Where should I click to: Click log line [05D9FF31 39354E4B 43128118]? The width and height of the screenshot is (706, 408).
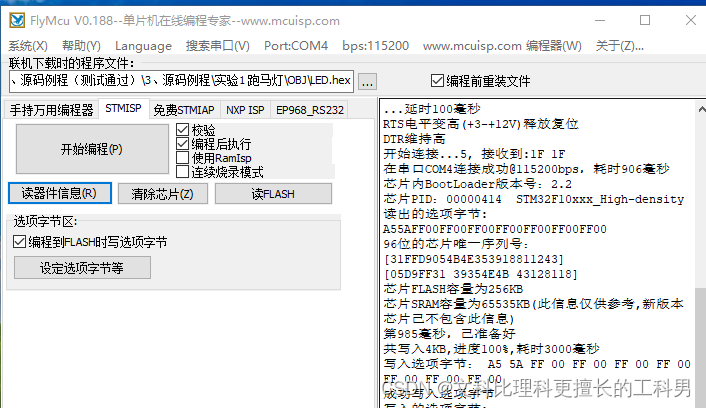[x=480, y=274]
